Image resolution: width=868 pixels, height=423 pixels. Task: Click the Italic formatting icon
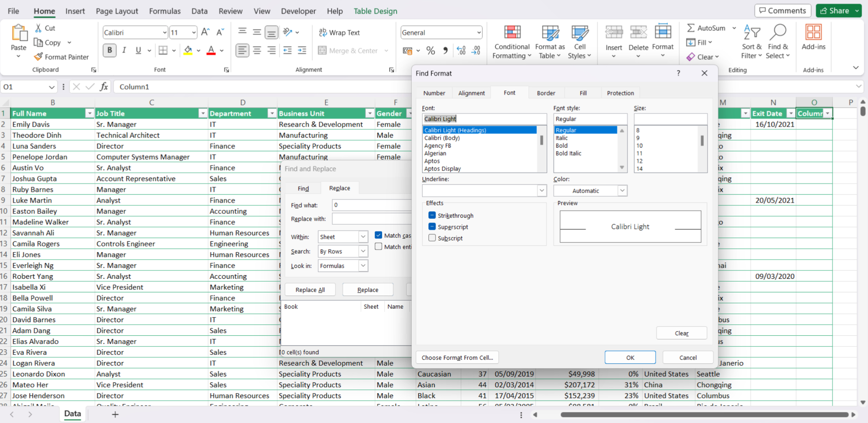coord(124,50)
